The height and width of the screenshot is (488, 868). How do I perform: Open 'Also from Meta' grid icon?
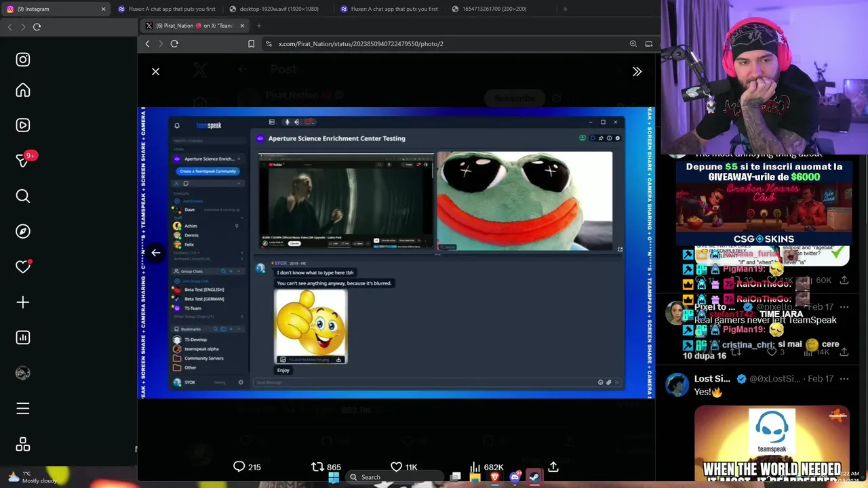[x=23, y=445]
